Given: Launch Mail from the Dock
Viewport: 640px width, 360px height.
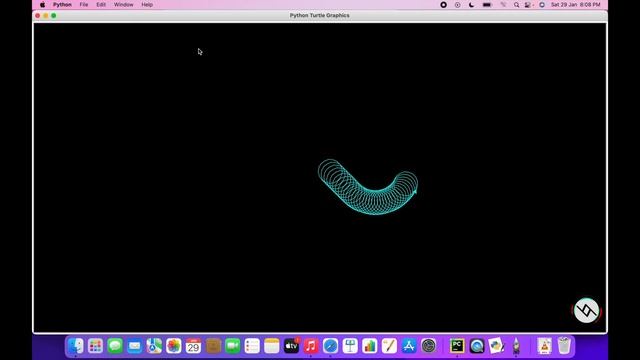Looking at the screenshot, I should pos(134,346).
